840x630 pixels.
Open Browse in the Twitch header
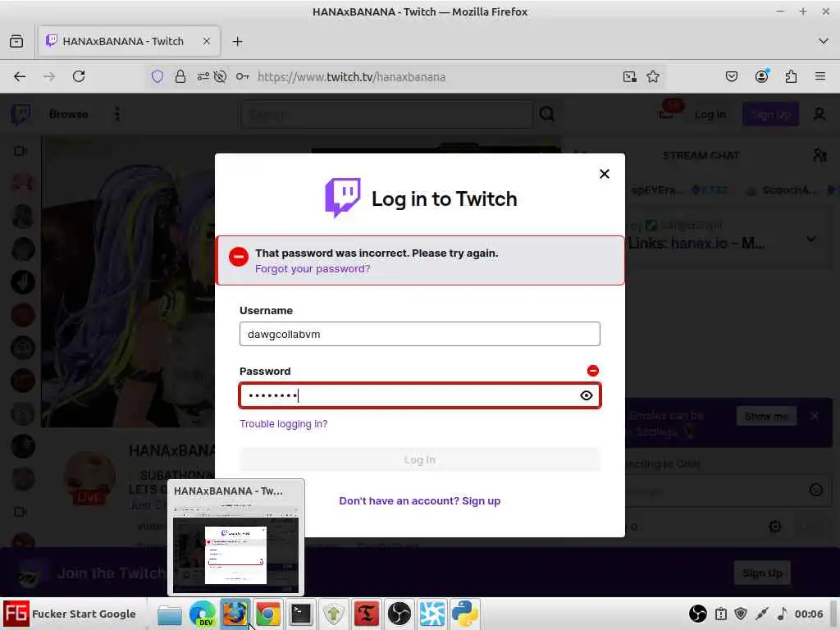click(69, 114)
